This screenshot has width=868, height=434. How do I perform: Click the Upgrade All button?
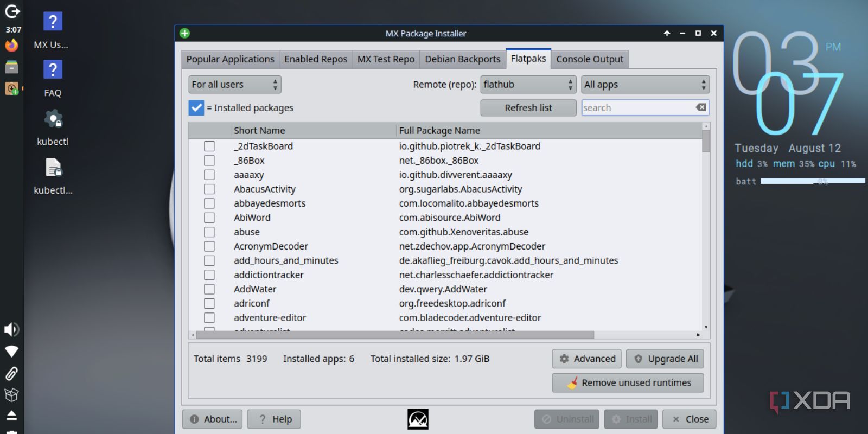pos(665,359)
